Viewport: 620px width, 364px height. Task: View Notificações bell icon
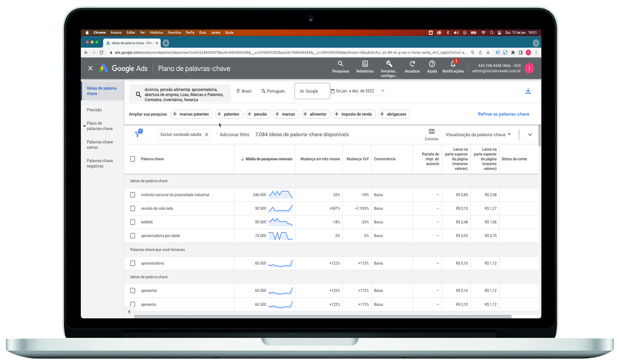453,64
